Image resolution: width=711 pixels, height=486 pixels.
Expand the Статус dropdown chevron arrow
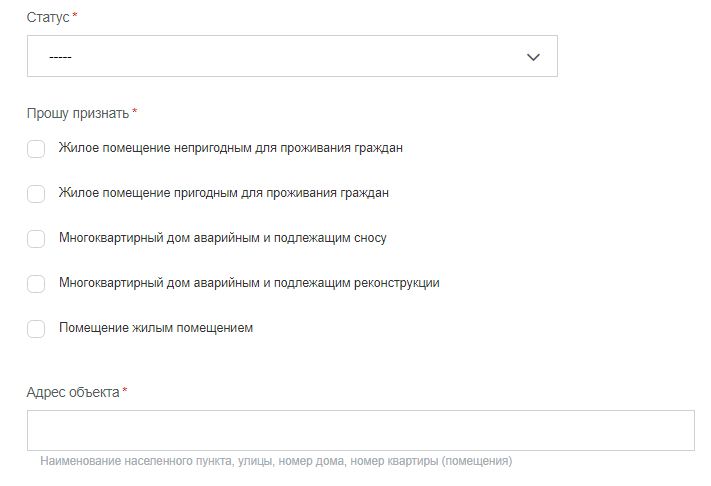coord(533,57)
